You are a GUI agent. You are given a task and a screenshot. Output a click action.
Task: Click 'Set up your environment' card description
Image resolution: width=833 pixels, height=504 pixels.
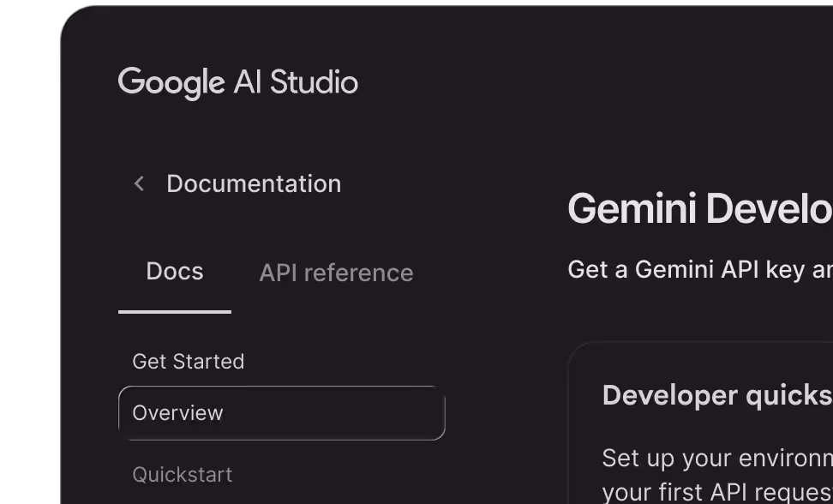717,474
